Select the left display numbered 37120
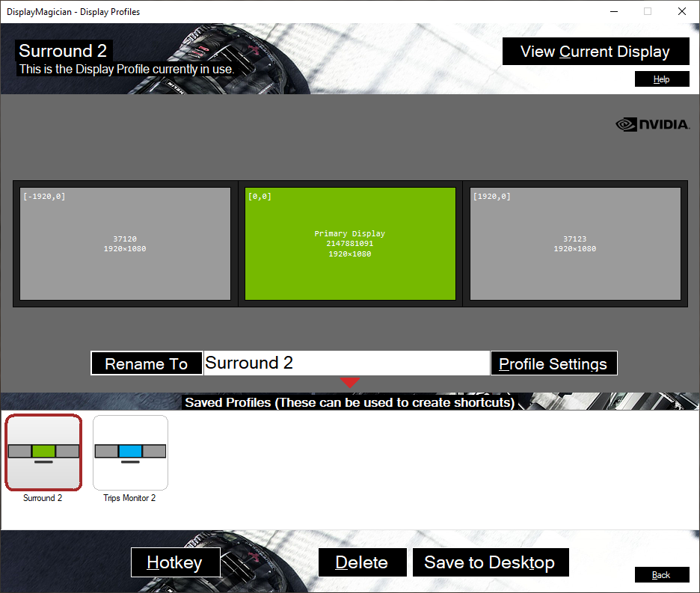The width and height of the screenshot is (700, 593). pos(125,244)
